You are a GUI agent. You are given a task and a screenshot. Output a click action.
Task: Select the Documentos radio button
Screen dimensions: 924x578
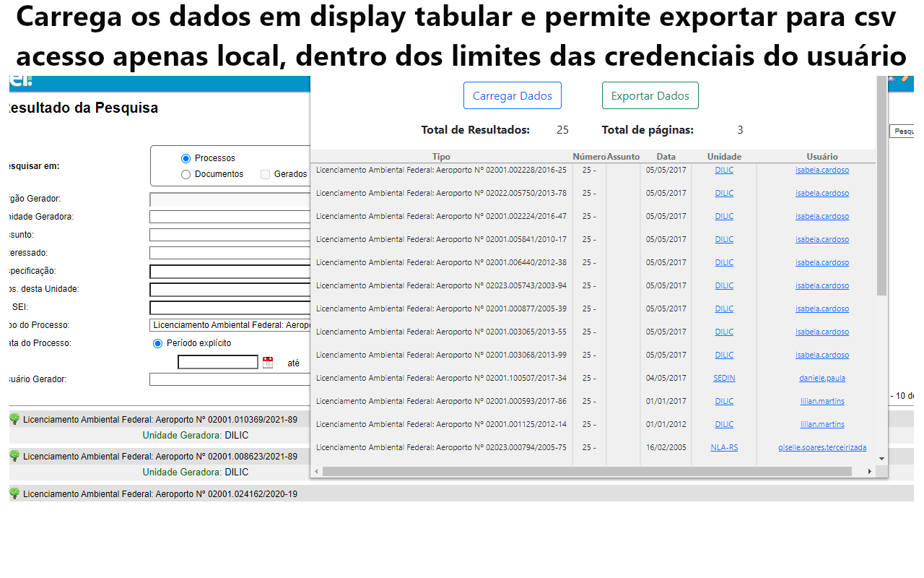click(x=186, y=174)
